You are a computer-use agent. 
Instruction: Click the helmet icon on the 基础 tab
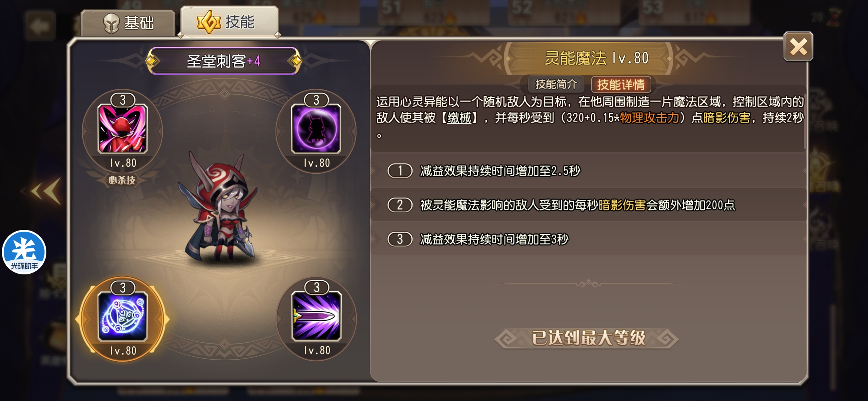111,23
